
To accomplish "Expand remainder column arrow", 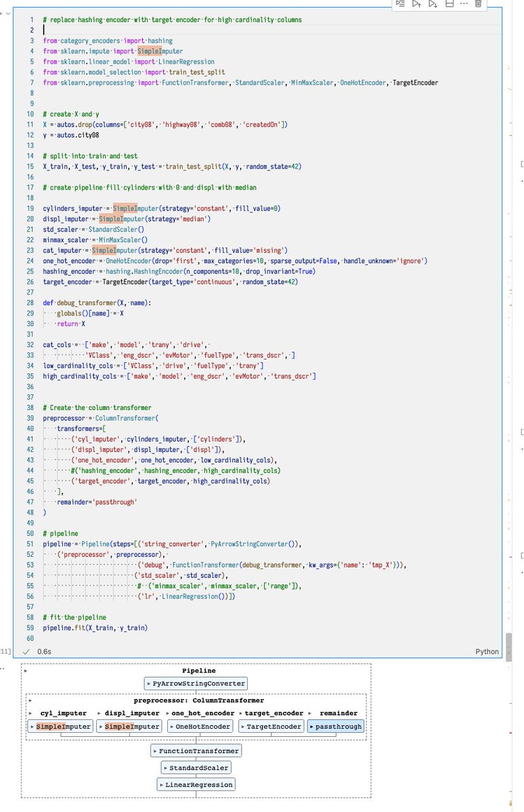I will point(311,713).
